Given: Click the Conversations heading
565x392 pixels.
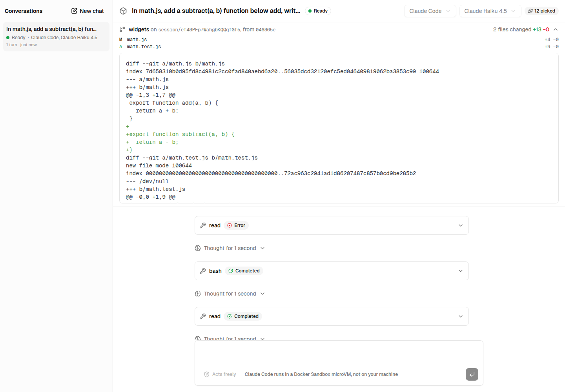Looking at the screenshot, I should coord(24,11).
